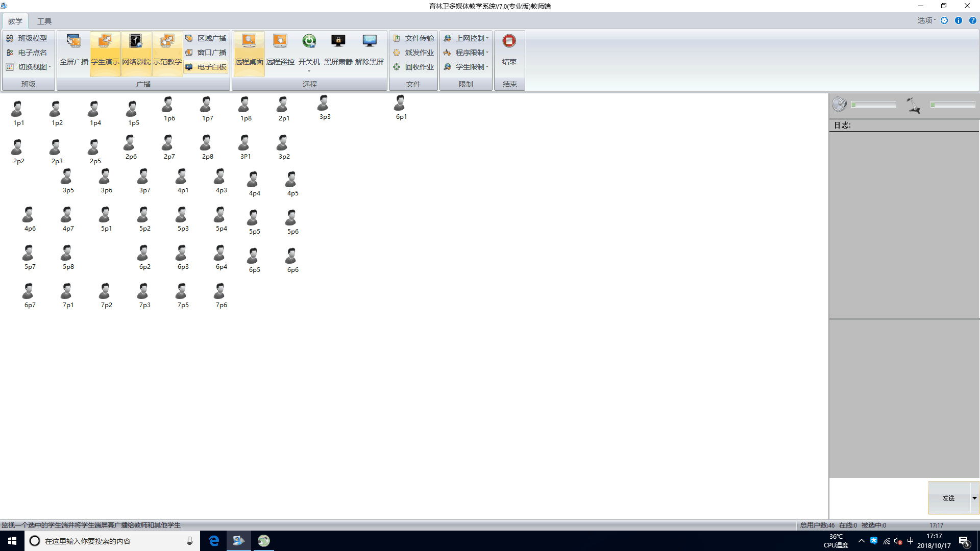This screenshot has width=980, height=551.
Task: Click the 发送 send button
Action: point(949,498)
